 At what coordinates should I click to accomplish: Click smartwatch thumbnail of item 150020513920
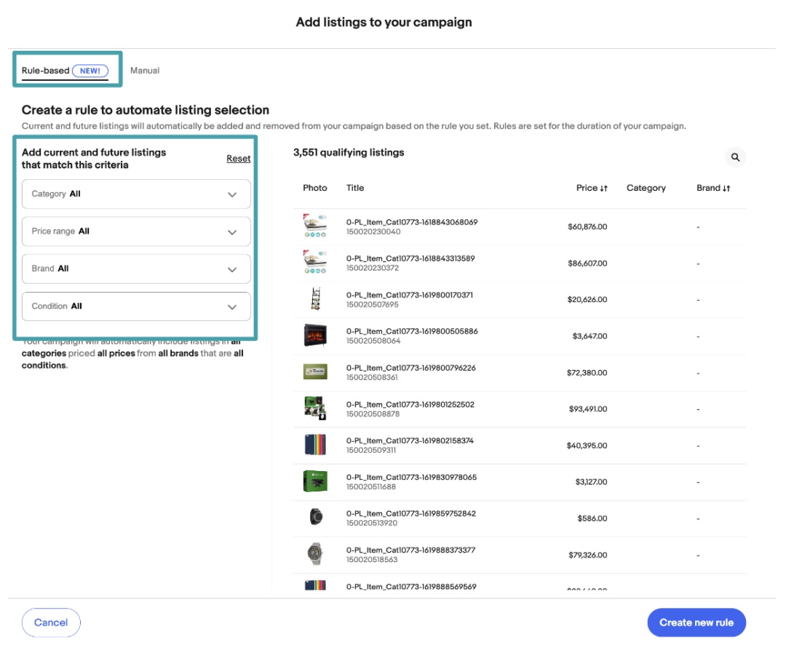[x=315, y=516]
